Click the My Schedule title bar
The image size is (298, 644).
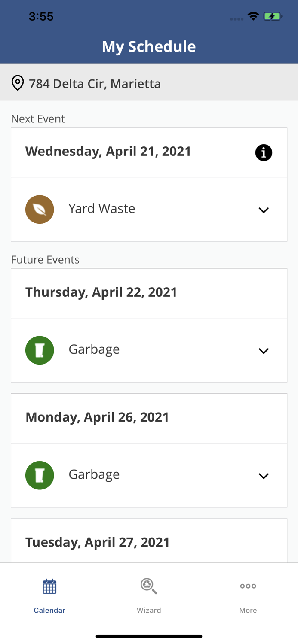(x=149, y=46)
